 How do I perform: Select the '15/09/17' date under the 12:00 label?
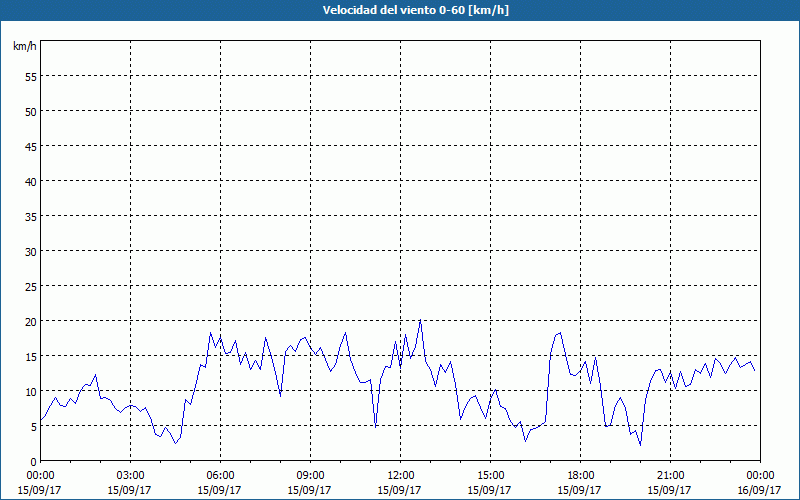[399, 490]
